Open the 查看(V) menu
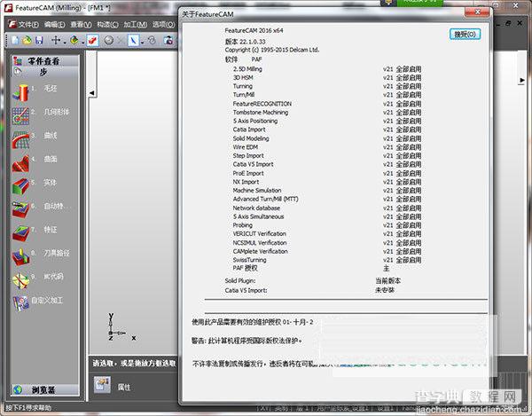532x416 pixels. (x=81, y=25)
